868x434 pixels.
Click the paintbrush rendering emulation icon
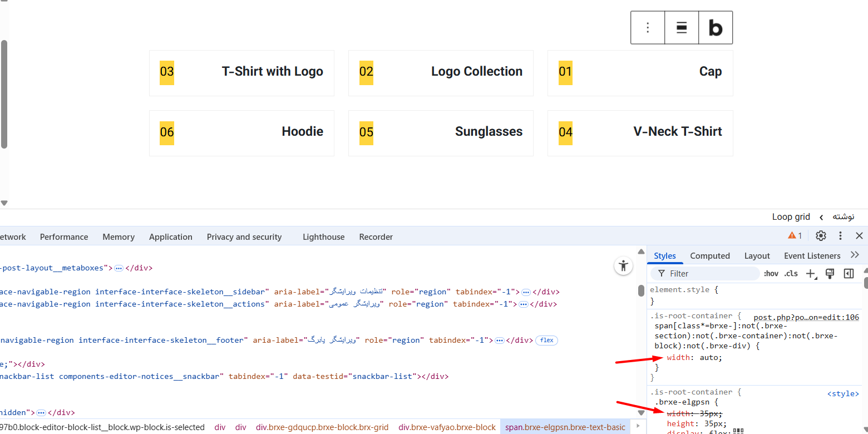click(x=830, y=274)
